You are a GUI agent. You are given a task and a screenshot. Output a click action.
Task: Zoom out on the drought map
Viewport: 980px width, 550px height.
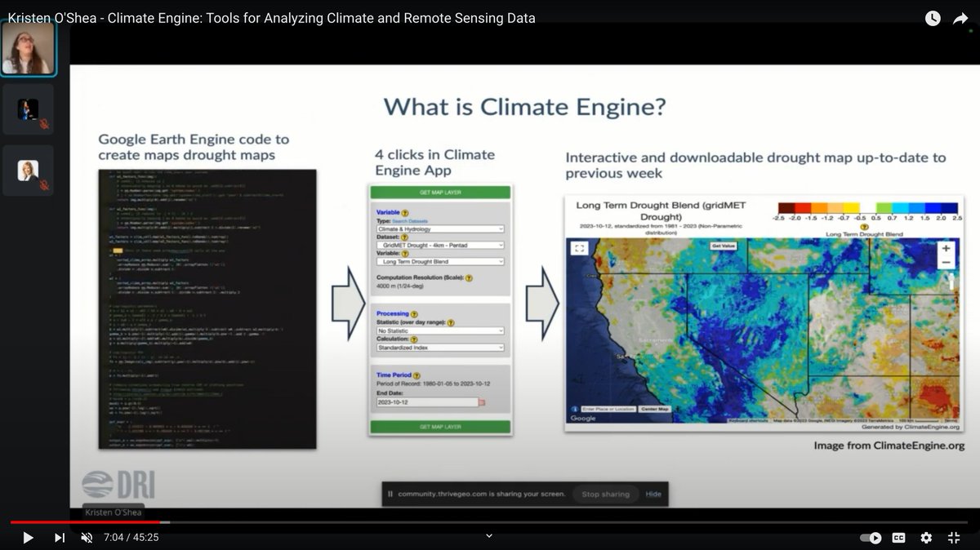point(946,262)
